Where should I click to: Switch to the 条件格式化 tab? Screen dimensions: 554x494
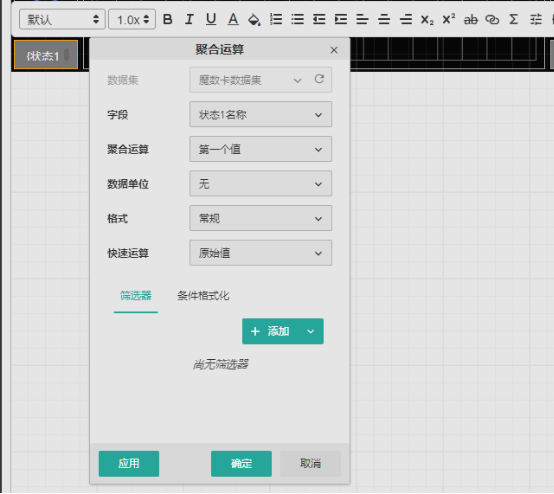(x=203, y=296)
